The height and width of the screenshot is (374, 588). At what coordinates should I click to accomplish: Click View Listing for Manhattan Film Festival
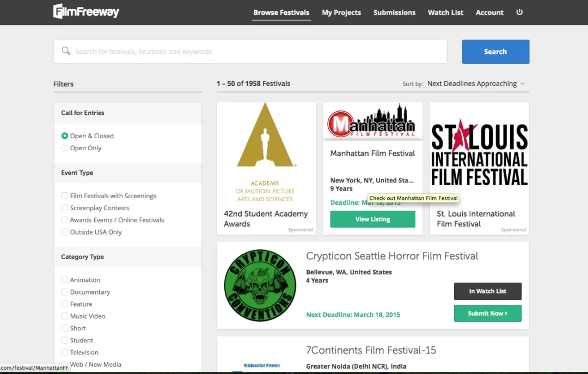(x=372, y=219)
